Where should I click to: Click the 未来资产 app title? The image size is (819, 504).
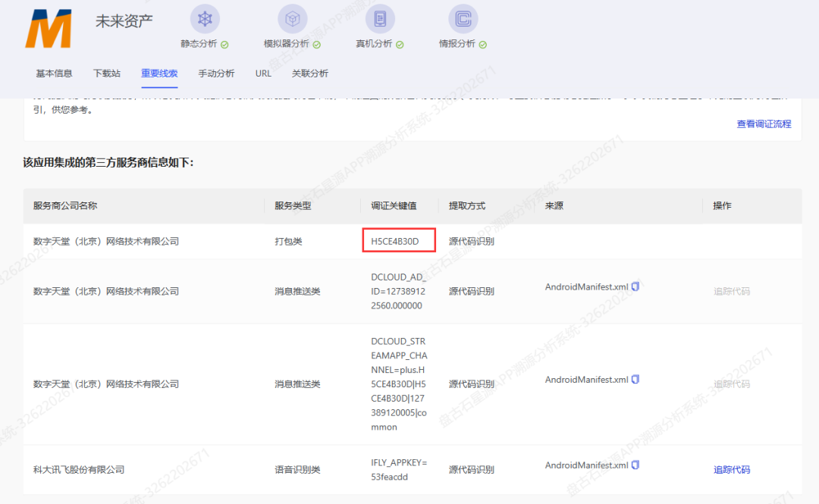[124, 21]
